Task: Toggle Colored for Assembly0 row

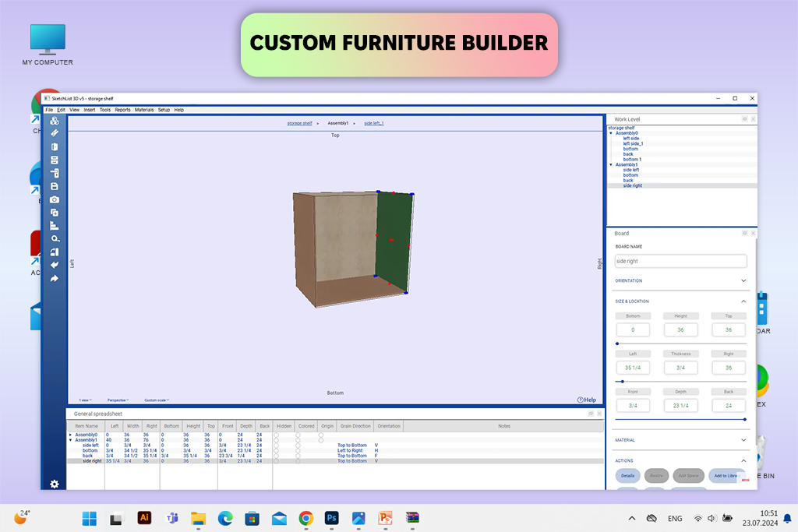Action: tap(298, 435)
